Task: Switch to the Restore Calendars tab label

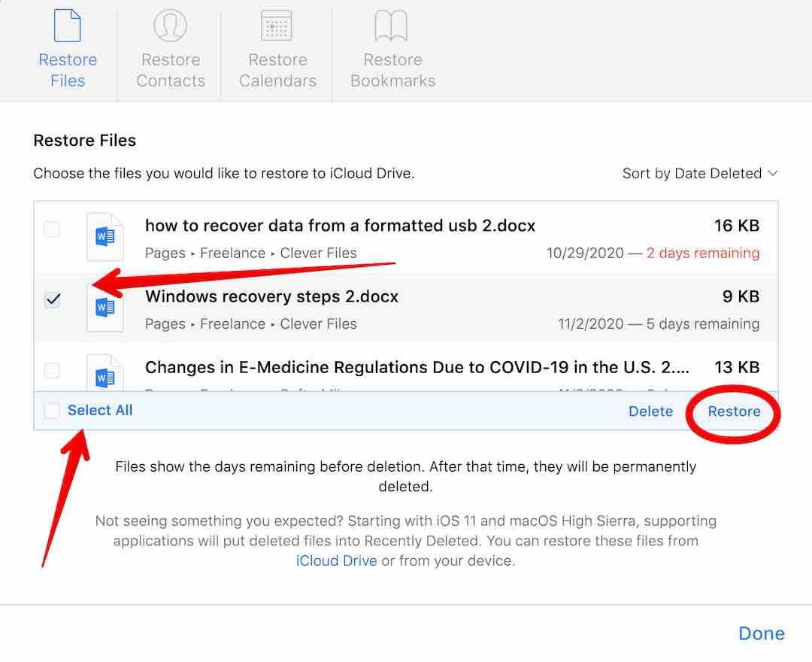Action: coord(277,70)
